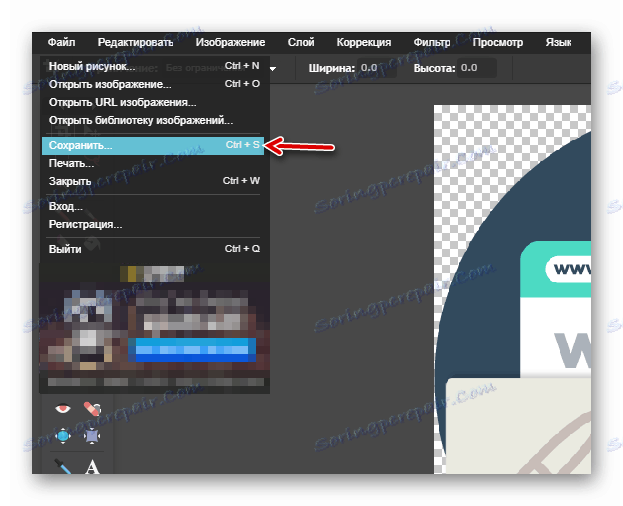Choose Открыть библиотеку изображений... entry
The image size is (623, 506).
click(x=153, y=120)
